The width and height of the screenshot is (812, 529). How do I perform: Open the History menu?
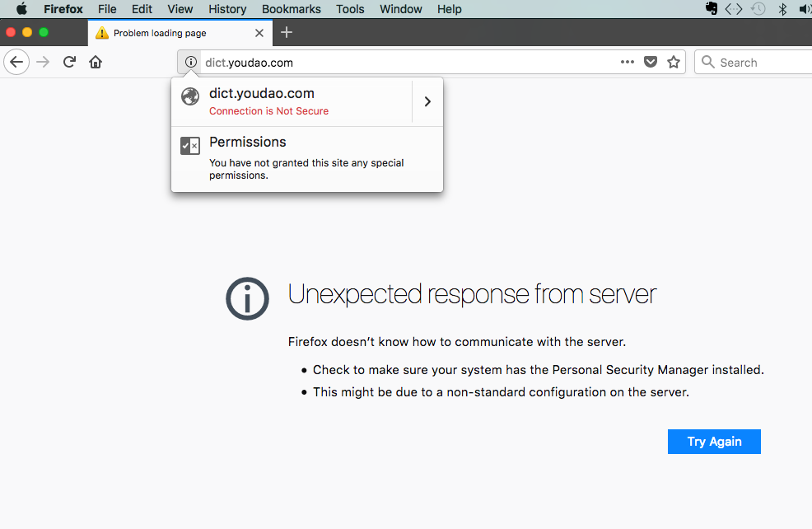tap(227, 9)
